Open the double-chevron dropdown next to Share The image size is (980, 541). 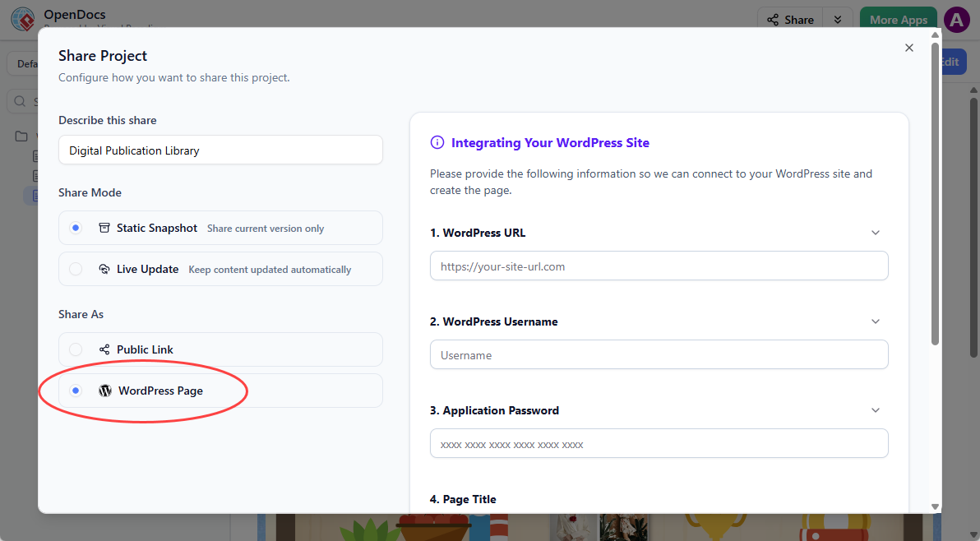[838, 20]
